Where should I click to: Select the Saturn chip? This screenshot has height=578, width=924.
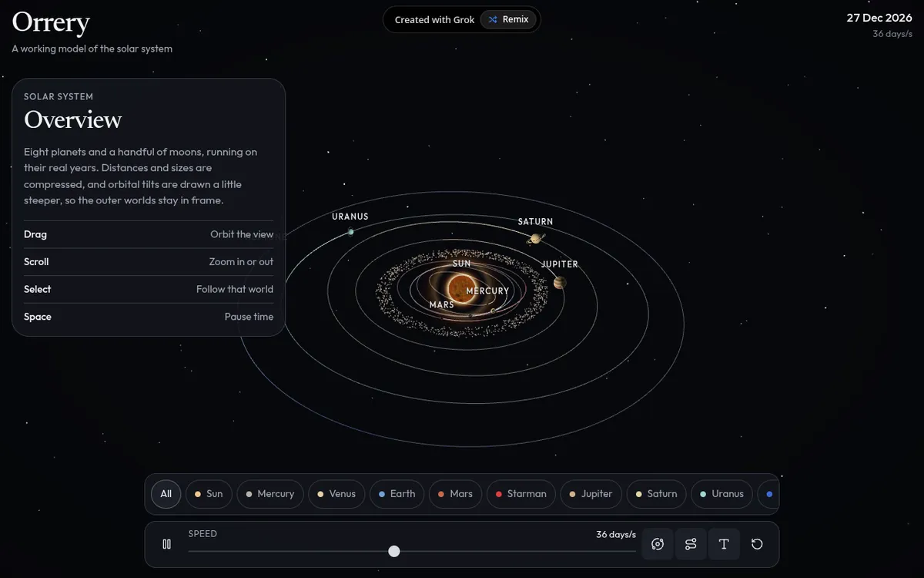[x=657, y=494]
